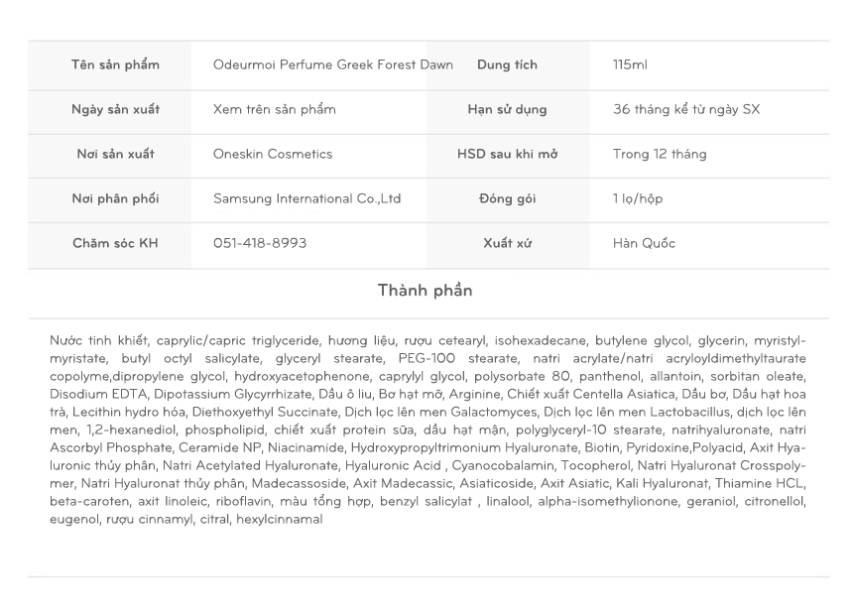The image size is (853, 616).
Task: Click the 'Thành phần' section heading
Action: pos(425,292)
